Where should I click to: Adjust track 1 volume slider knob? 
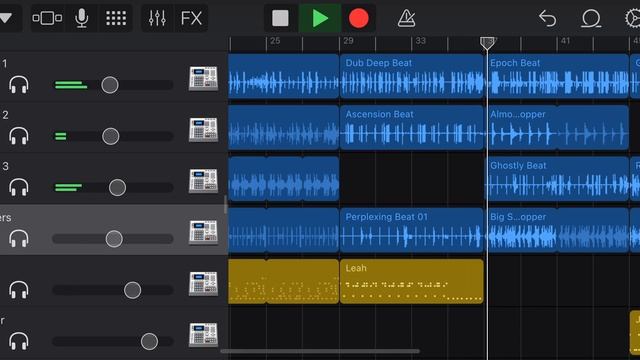click(110, 85)
